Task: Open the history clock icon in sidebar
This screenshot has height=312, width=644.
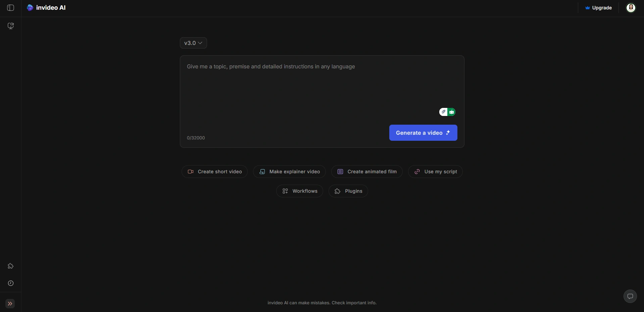Action: coord(11,283)
